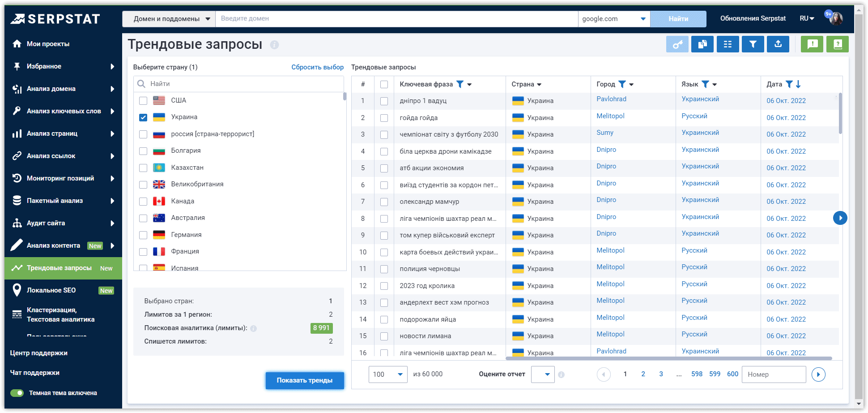
Task: Click the home icon of Мои проекты
Action: tap(17, 44)
